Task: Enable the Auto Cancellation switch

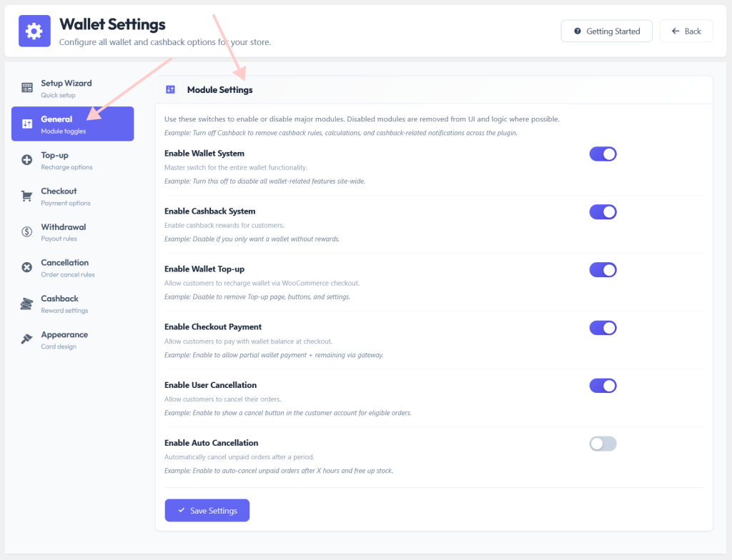Action: click(603, 444)
